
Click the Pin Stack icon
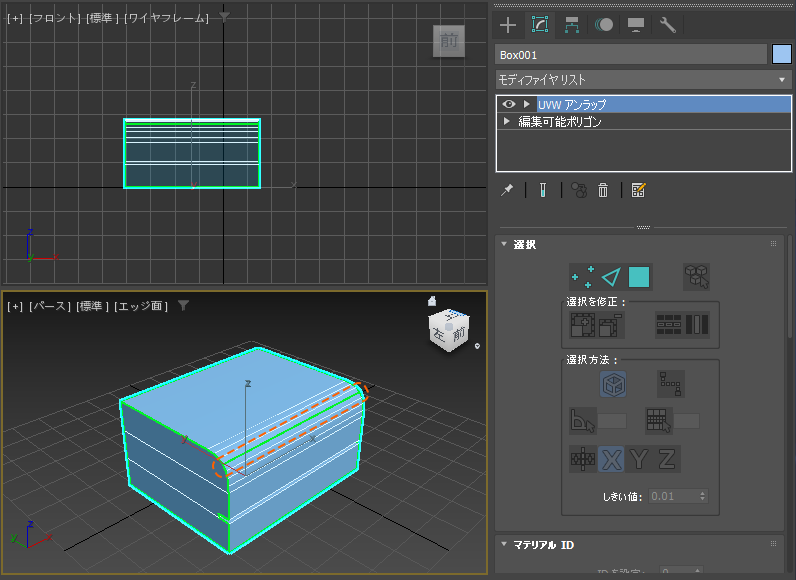click(x=507, y=190)
